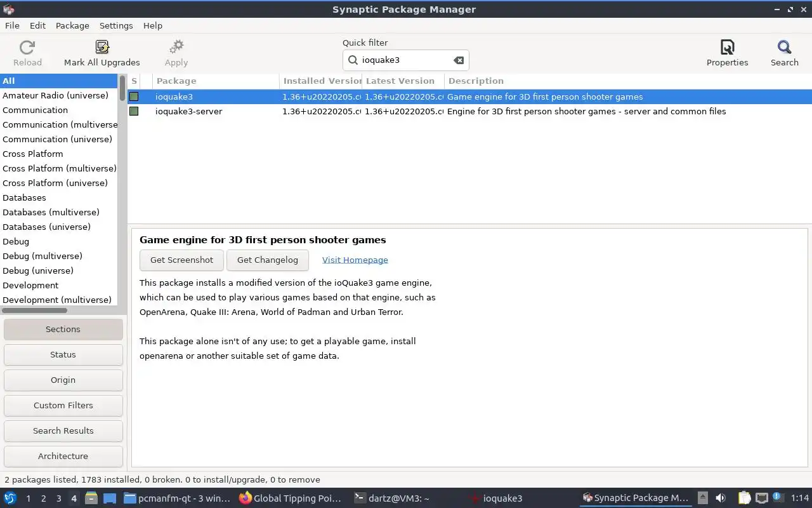812x508 pixels.
Task: Click Get Changelog button
Action: (x=267, y=260)
